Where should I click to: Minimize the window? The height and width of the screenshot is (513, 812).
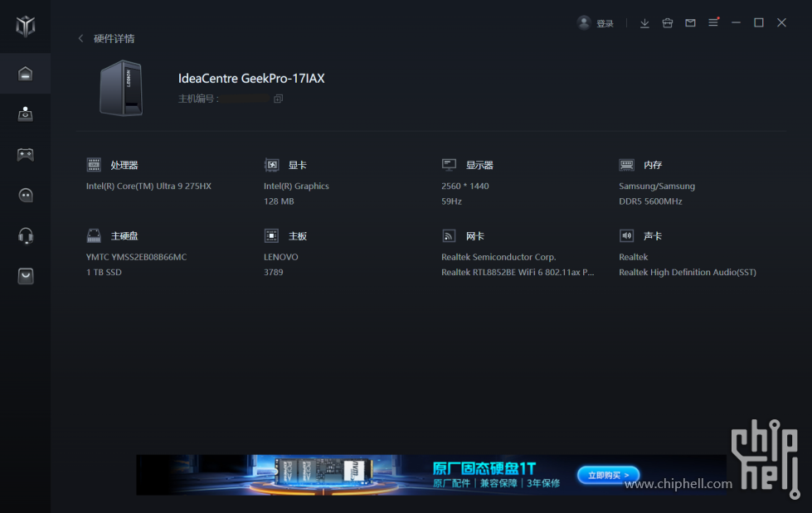(x=736, y=22)
